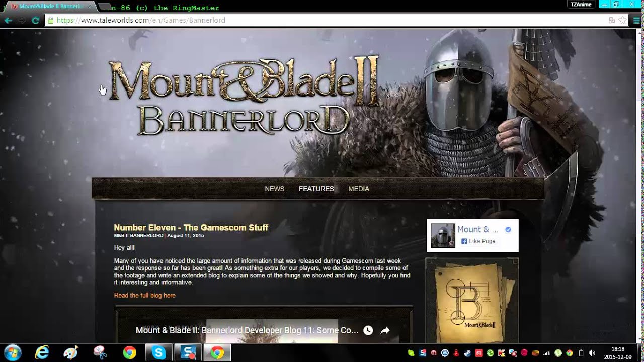Click the translate icon in address bar
The height and width of the screenshot is (362, 644).
click(612, 20)
